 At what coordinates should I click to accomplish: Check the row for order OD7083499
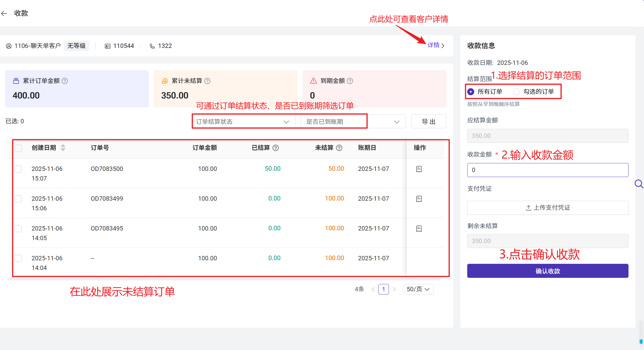[18, 199]
